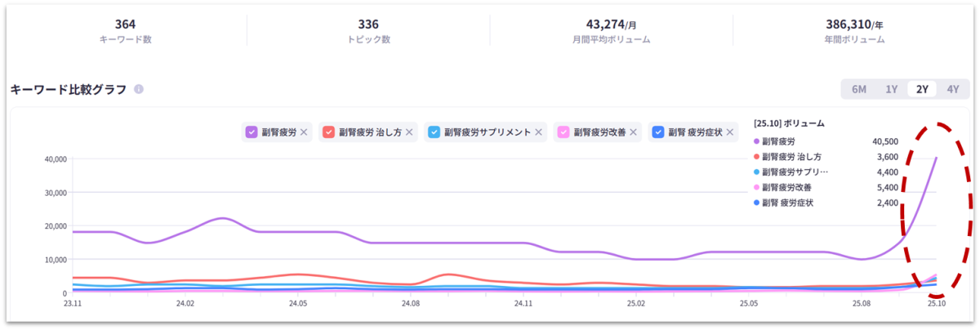Click the 2,400 volume value
Viewport: 980px width, 330px height.
coord(888,203)
